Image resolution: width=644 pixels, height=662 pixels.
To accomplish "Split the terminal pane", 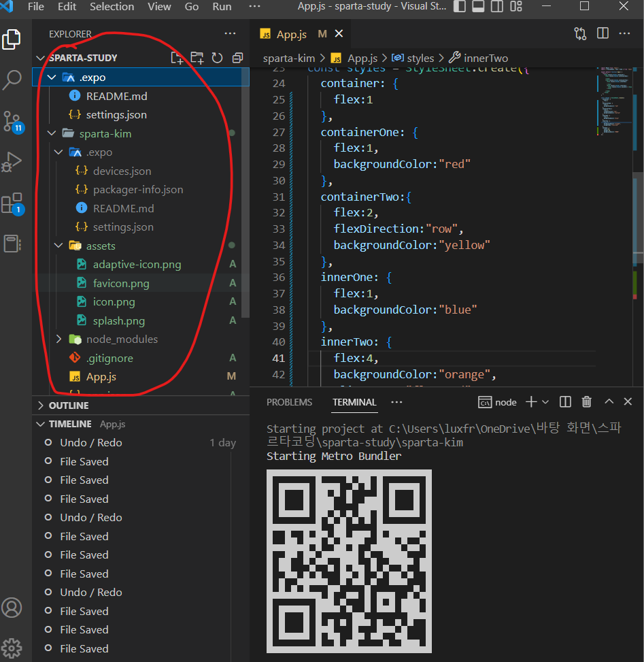I will (x=565, y=402).
